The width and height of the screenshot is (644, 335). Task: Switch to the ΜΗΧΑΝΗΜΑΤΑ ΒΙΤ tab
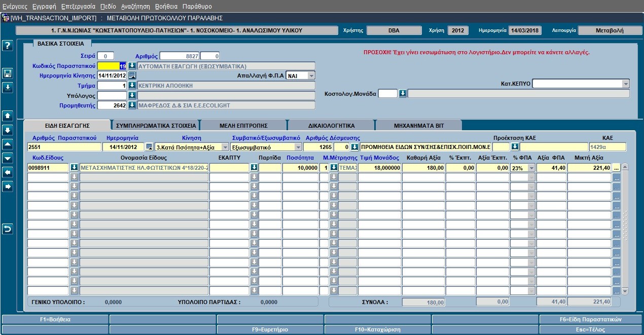coord(418,125)
